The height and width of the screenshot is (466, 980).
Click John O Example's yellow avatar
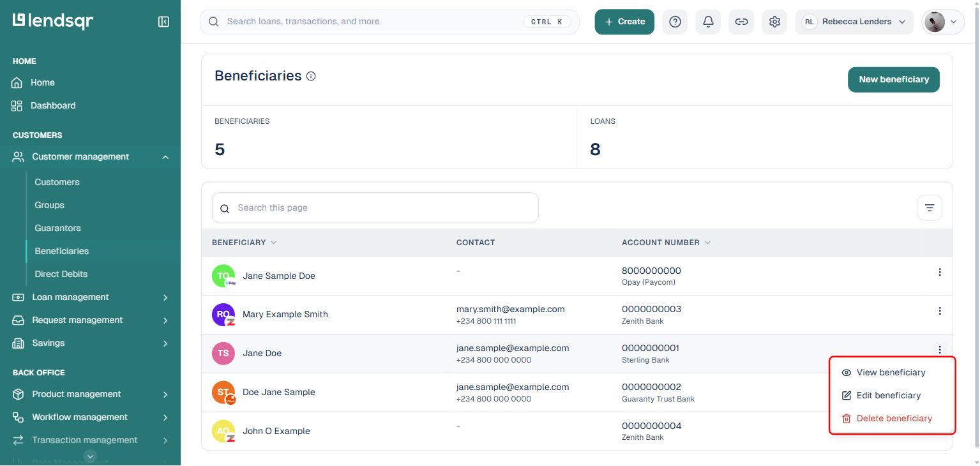(223, 431)
